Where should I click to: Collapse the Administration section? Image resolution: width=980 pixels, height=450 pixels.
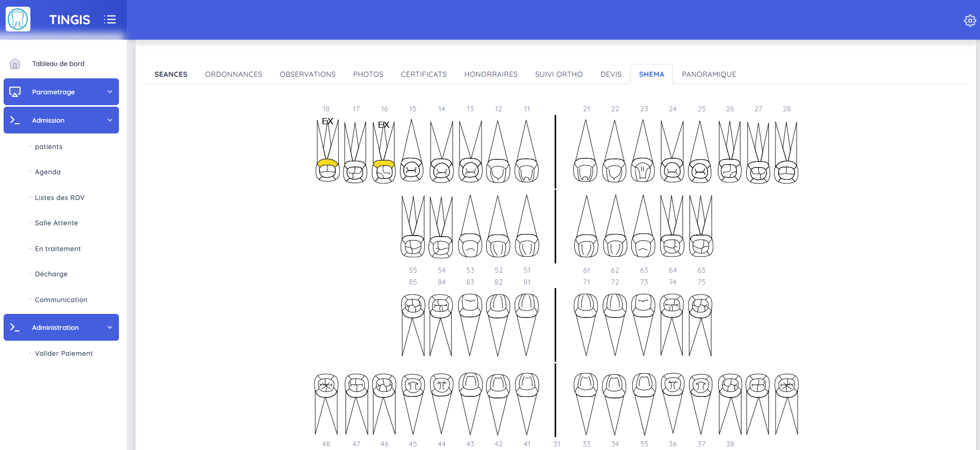(x=61, y=327)
